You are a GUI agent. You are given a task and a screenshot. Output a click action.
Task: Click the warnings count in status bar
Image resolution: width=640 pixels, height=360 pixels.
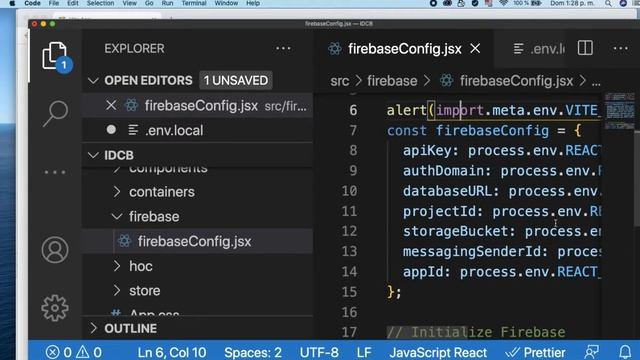point(89,352)
